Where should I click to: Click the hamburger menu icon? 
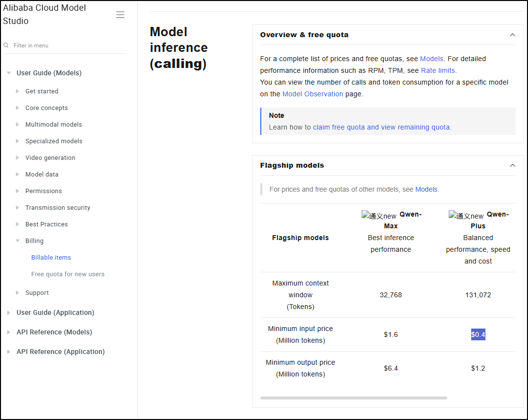[x=120, y=15]
